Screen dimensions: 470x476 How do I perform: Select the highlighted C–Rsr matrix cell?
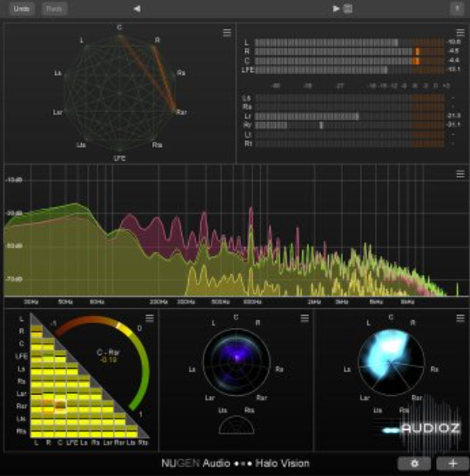point(60,406)
